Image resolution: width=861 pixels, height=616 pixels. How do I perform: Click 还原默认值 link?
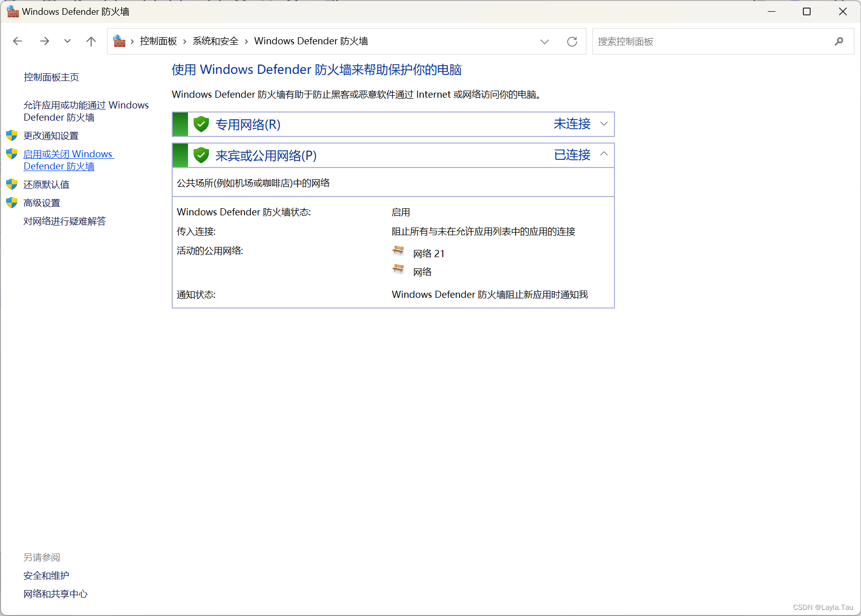click(x=46, y=185)
